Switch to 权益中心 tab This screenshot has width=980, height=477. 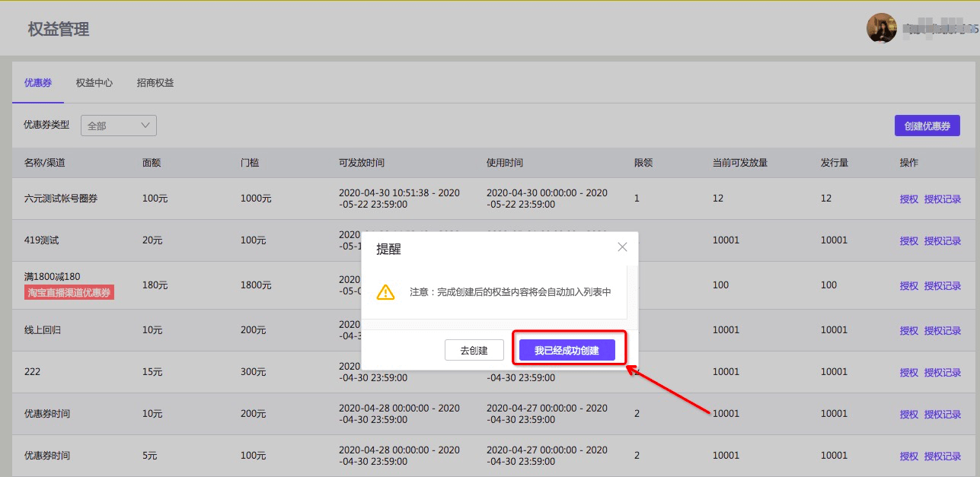[x=94, y=83]
